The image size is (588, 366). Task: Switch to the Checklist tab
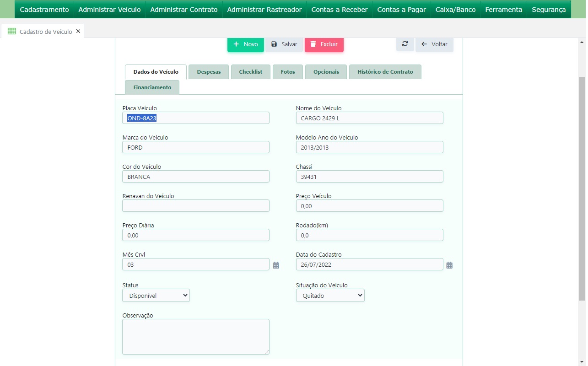point(250,72)
